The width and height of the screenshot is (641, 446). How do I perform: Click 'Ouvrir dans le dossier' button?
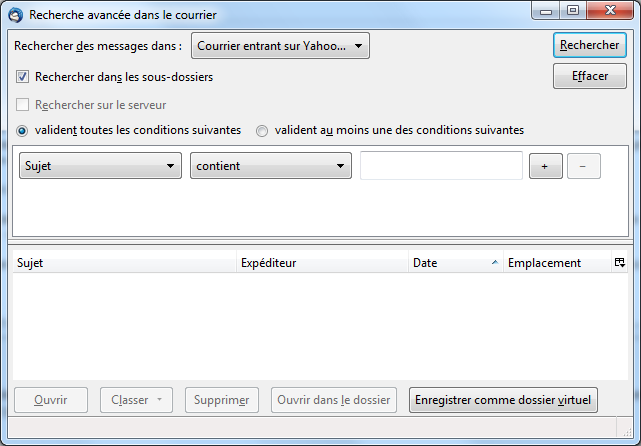click(334, 400)
